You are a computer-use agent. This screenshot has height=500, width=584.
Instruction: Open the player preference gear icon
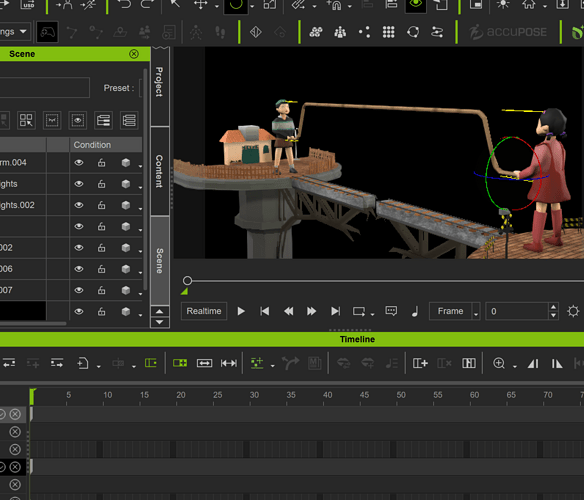[x=573, y=311]
